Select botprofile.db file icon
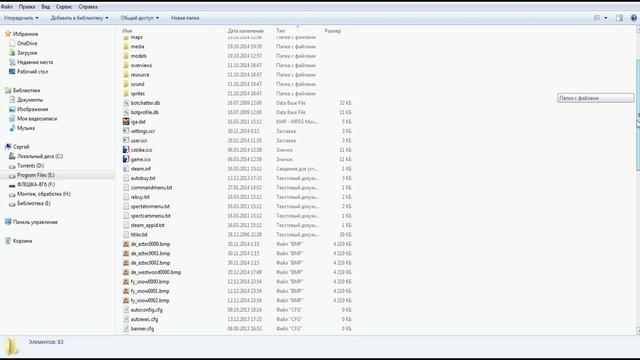 [126, 112]
